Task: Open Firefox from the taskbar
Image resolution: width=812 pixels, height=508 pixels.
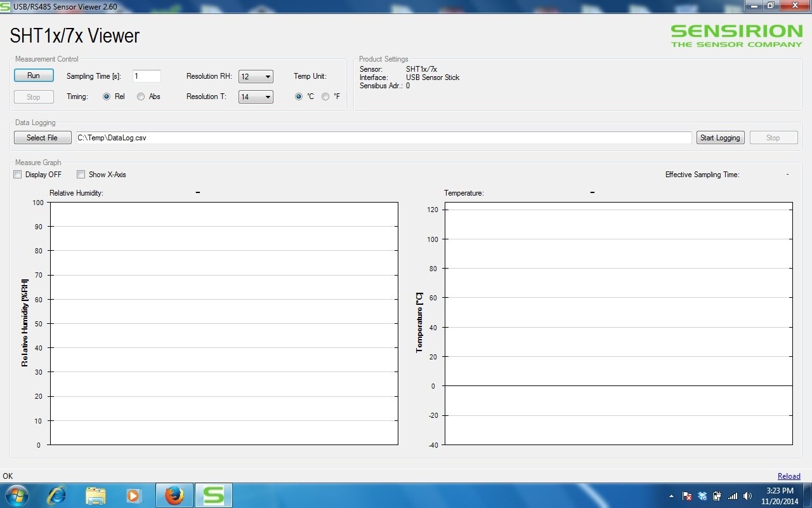Action: pos(174,495)
